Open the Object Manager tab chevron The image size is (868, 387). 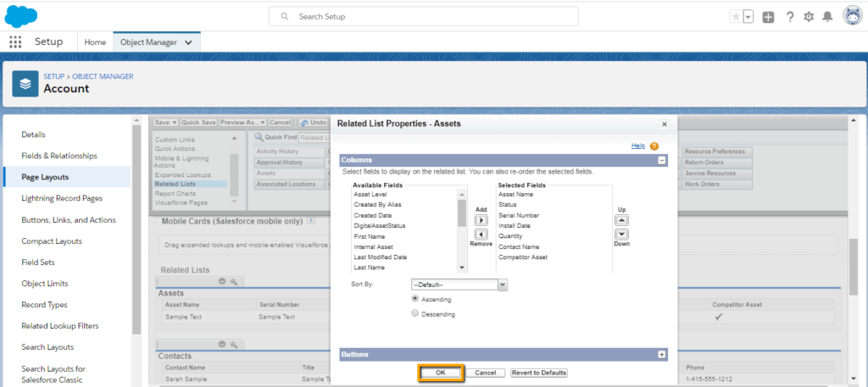[189, 42]
